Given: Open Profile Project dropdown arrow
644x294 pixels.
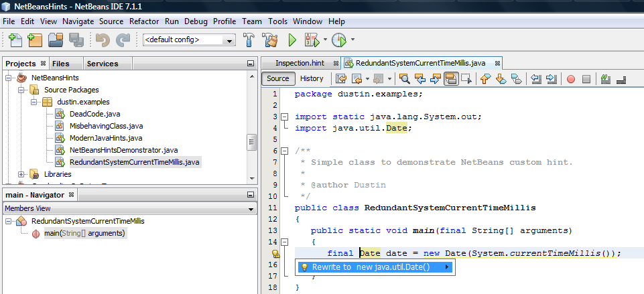Looking at the screenshot, I should [x=352, y=40].
